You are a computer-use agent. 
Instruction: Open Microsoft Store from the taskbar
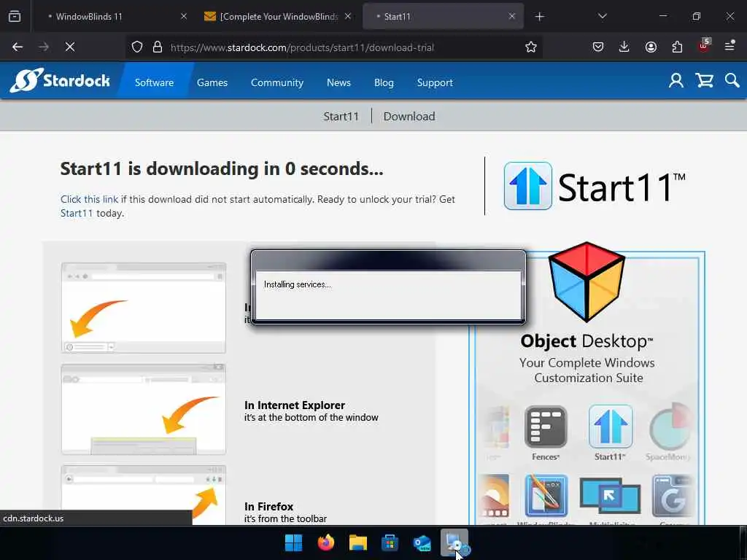coord(390,542)
